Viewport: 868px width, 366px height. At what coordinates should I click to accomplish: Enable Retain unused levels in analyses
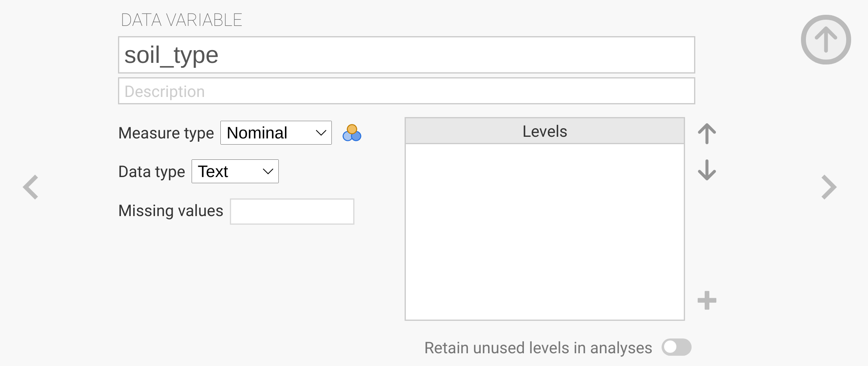tap(676, 347)
